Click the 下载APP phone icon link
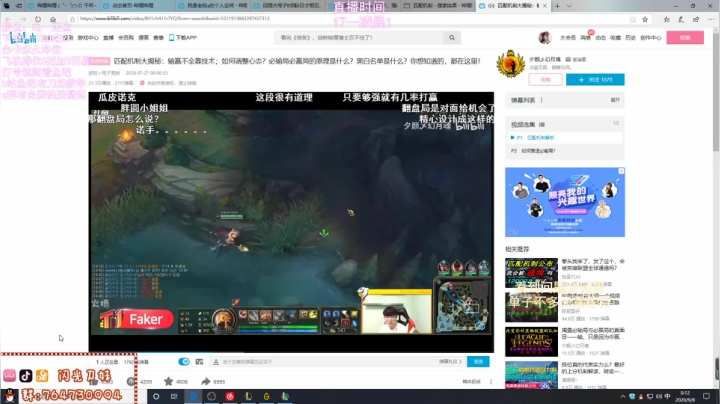The width and height of the screenshot is (720, 404). [183, 38]
